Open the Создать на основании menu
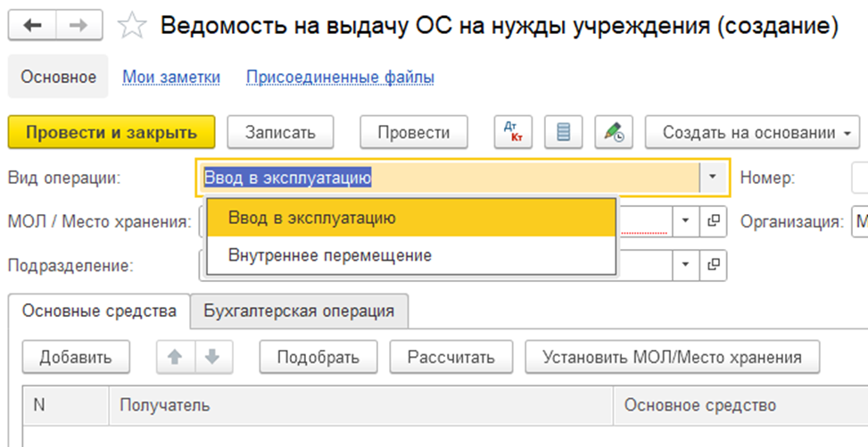Viewport: 868px width, 447px height. 752,132
